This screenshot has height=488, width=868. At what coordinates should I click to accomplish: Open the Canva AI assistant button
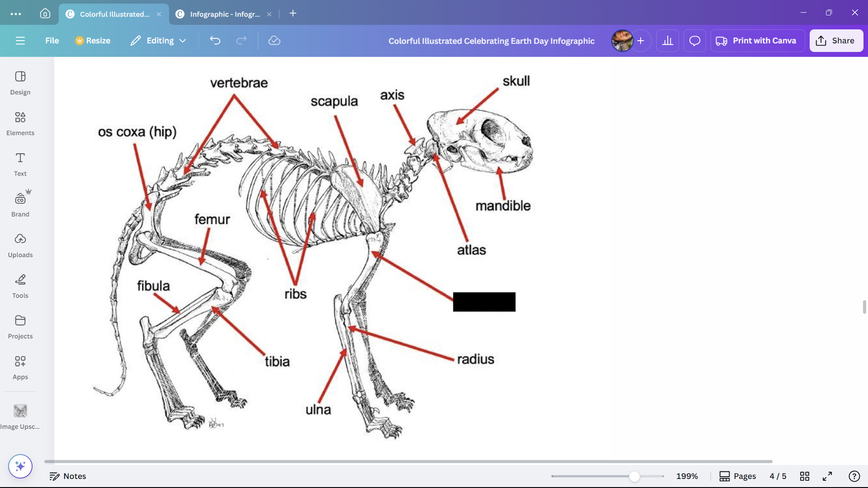click(20, 466)
